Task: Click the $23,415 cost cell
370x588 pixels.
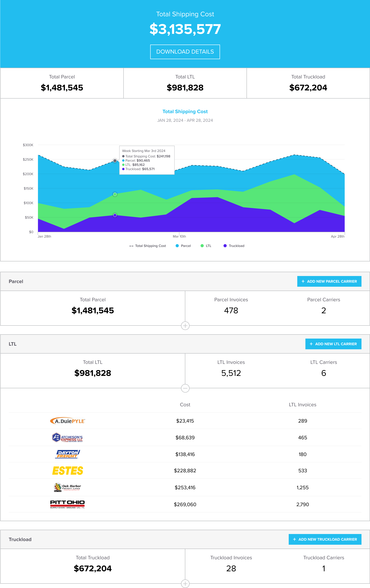Action: 185,421
